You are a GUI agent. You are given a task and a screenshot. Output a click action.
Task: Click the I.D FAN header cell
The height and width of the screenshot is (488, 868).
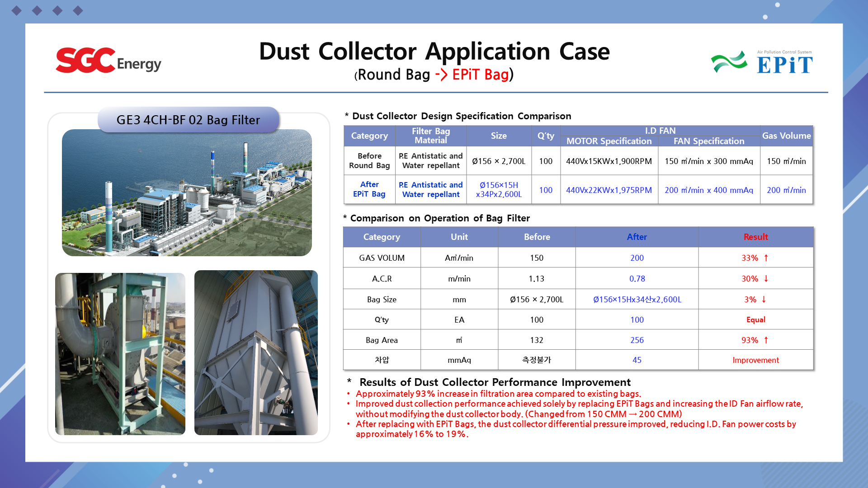(x=660, y=131)
